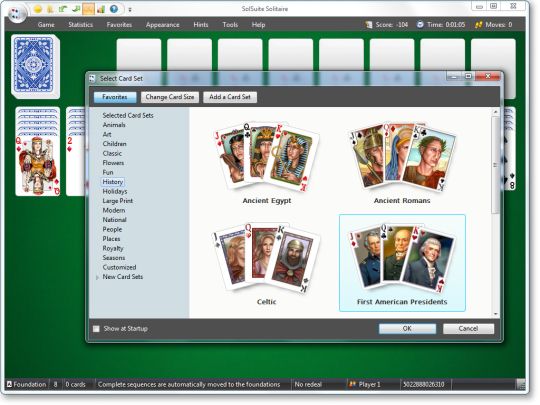Click No redeal status bar entry
This screenshot has height=405, width=540.
pos(308,384)
